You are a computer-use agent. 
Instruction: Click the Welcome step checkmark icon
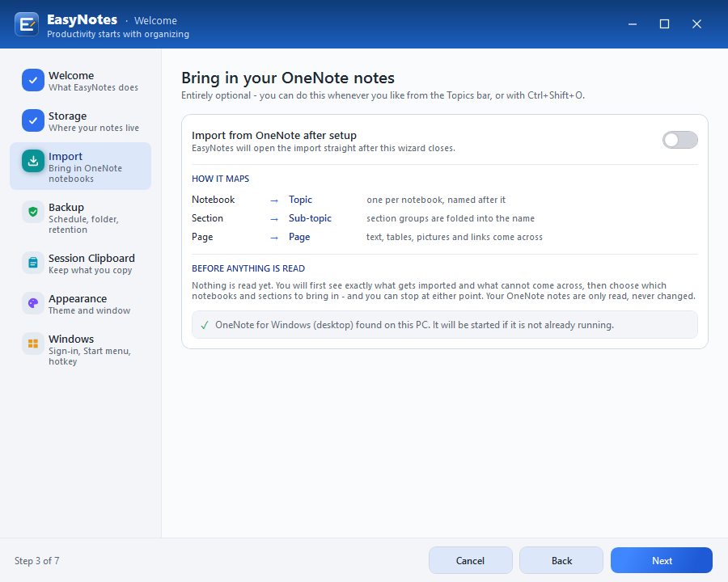coord(33,80)
